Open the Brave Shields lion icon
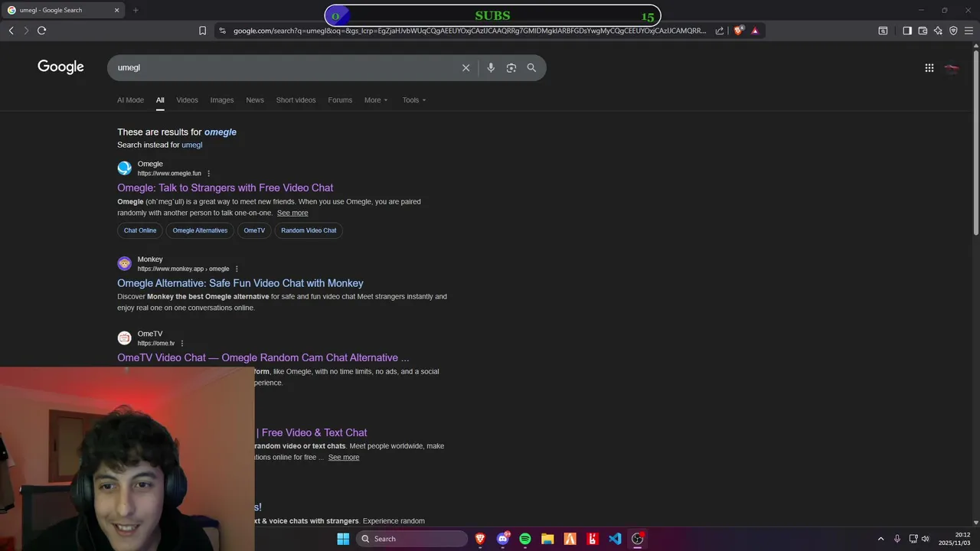The width and height of the screenshot is (980, 551). pyautogui.click(x=739, y=31)
